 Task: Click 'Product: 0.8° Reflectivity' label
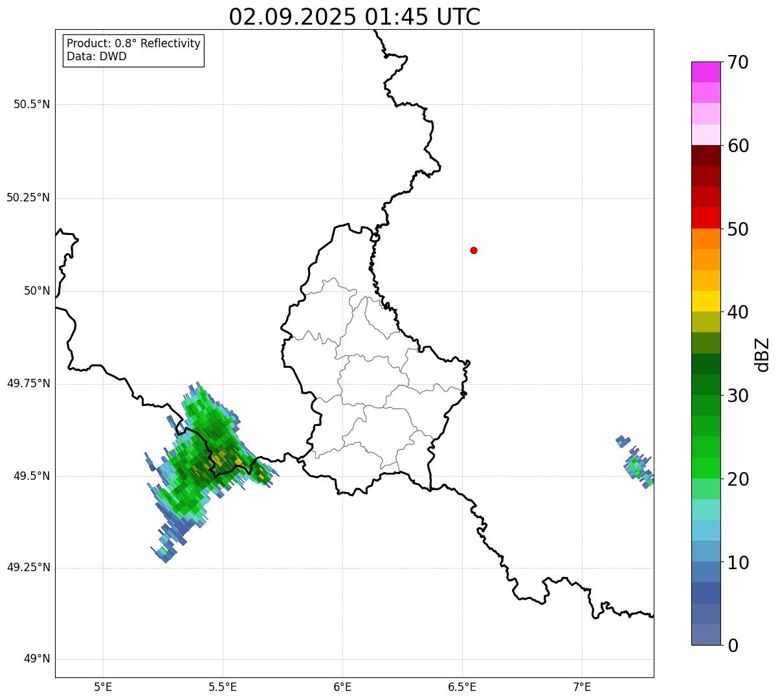tap(134, 43)
